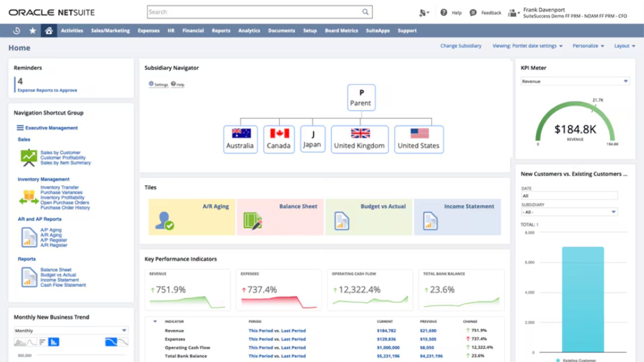Open the Executive Management hamburger menu icon
This screenshot has width=644, height=362.
pyautogui.click(x=20, y=128)
